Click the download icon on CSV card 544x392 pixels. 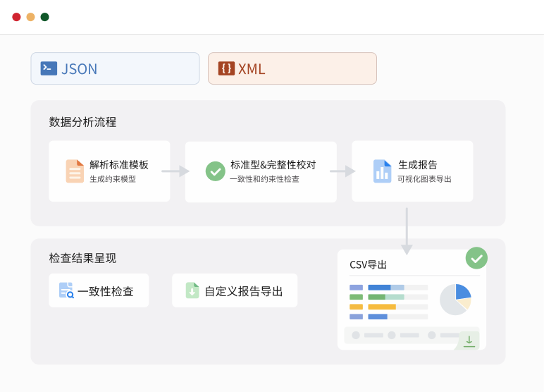point(469,341)
